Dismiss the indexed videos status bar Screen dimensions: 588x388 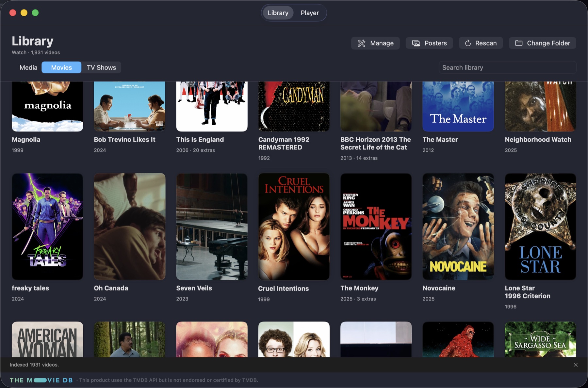click(x=576, y=365)
